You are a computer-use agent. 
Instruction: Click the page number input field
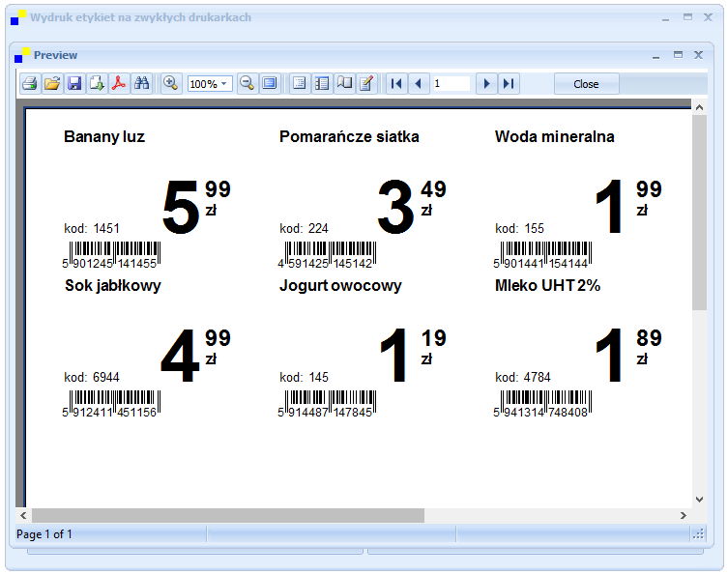(451, 84)
